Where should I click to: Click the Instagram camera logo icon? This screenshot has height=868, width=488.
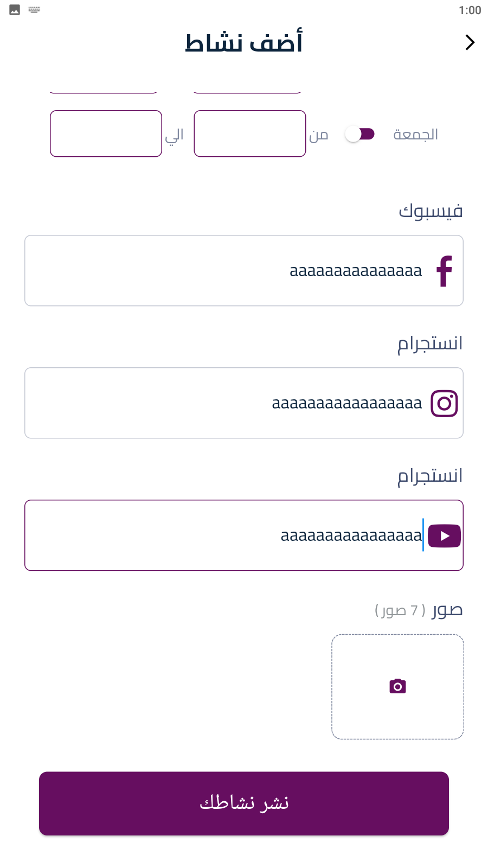tap(444, 403)
